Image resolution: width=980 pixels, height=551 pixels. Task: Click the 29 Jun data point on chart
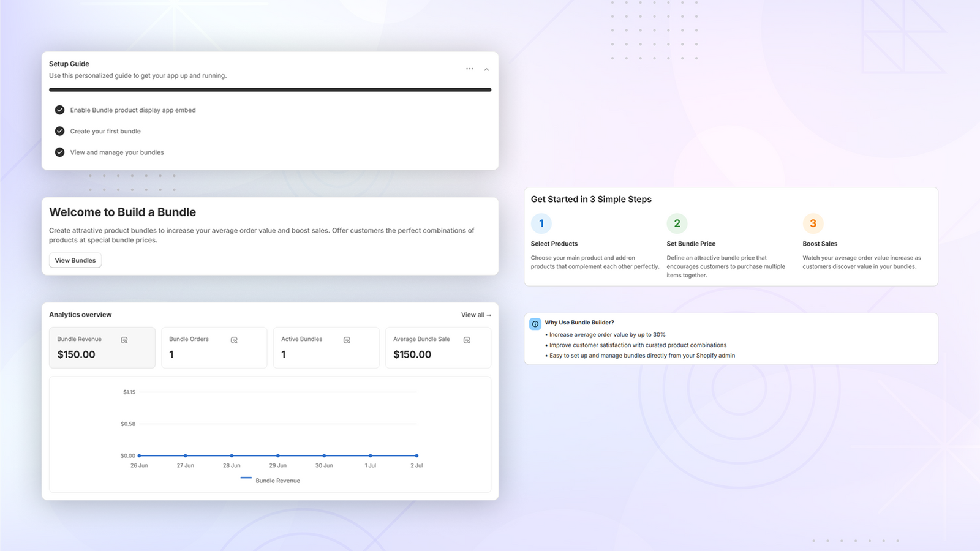click(278, 455)
